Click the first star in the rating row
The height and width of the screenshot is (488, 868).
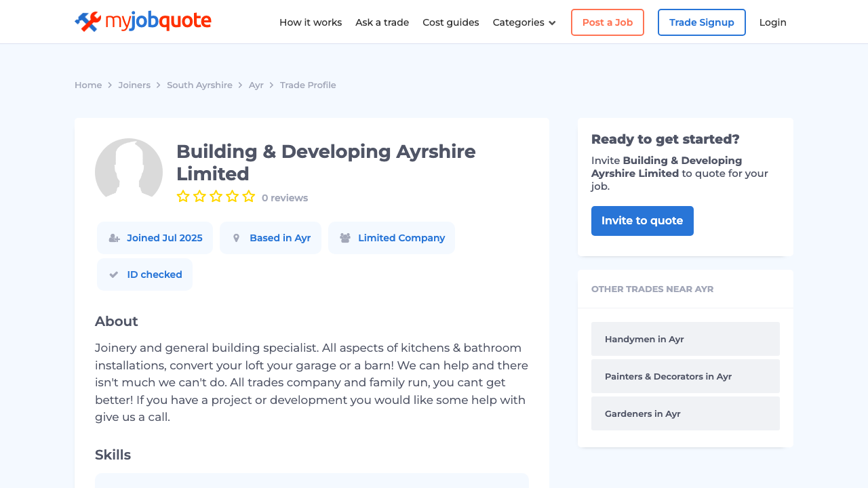183,196
